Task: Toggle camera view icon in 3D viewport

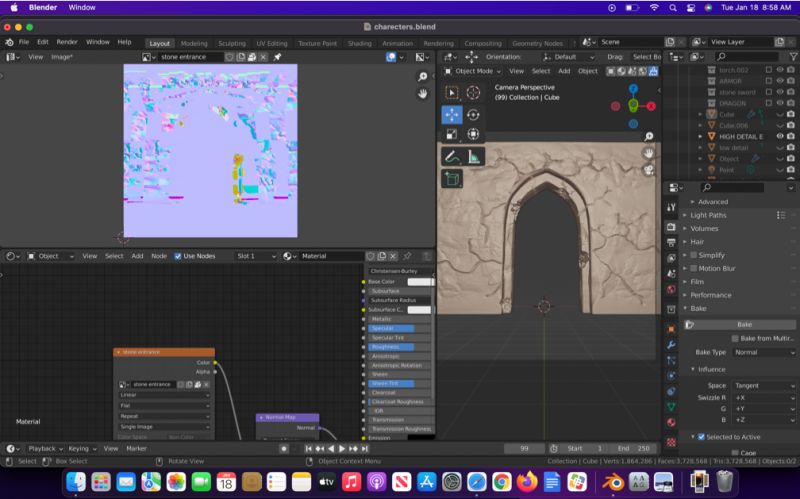Action: click(x=648, y=170)
